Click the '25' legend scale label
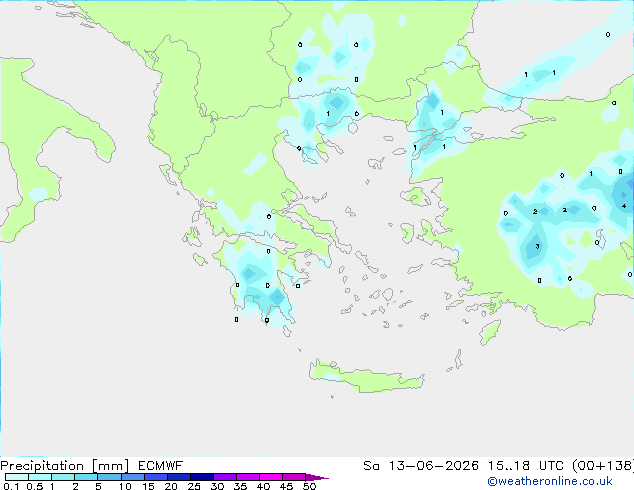 (194, 486)
